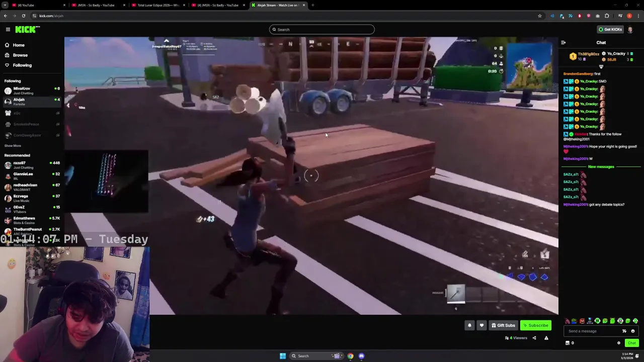Open a new browser tab
644x362 pixels.
(x=312, y=5)
